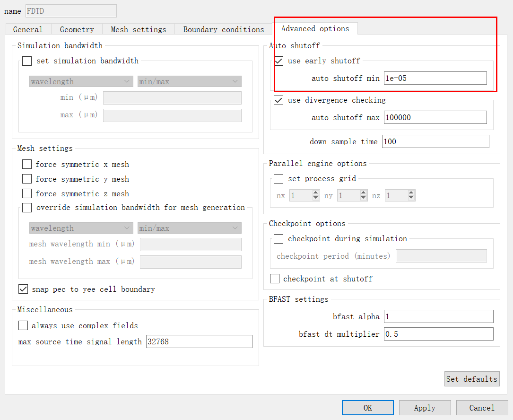513x420 pixels.
Task: Select the Mesh settings tab
Action: tap(139, 29)
